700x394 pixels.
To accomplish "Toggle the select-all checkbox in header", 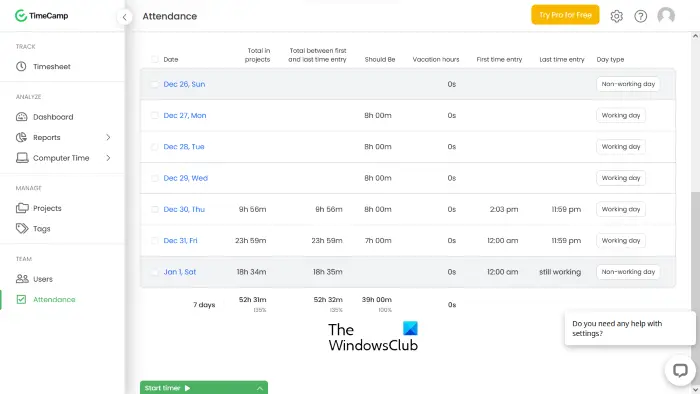I will coord(154,59).
